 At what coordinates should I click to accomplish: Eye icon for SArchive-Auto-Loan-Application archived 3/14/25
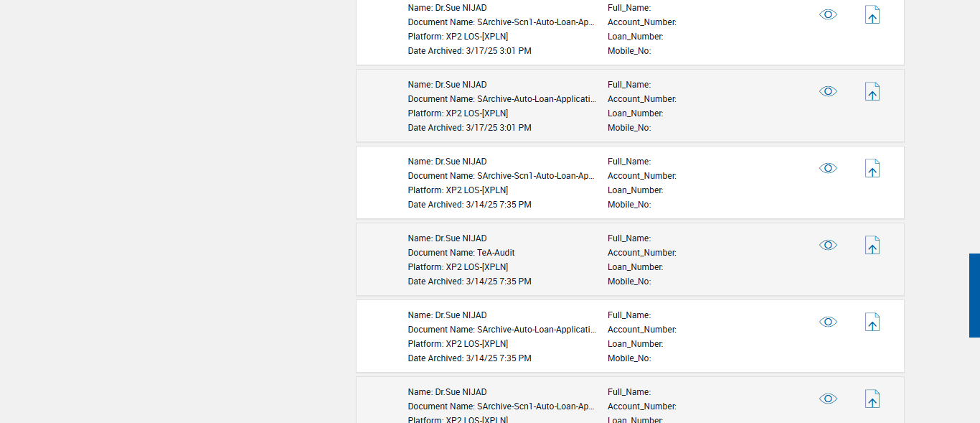(x=828, y=322)
